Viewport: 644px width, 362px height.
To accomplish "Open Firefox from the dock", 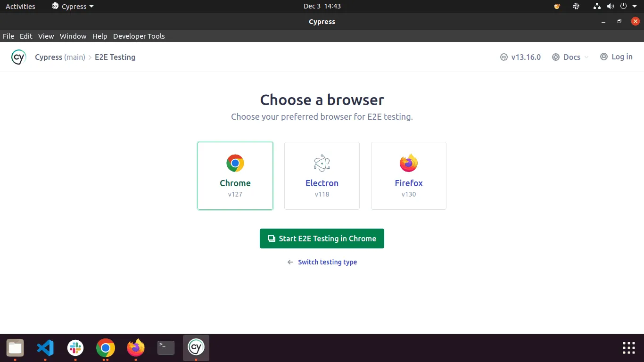I will click(x=136, y=348).
